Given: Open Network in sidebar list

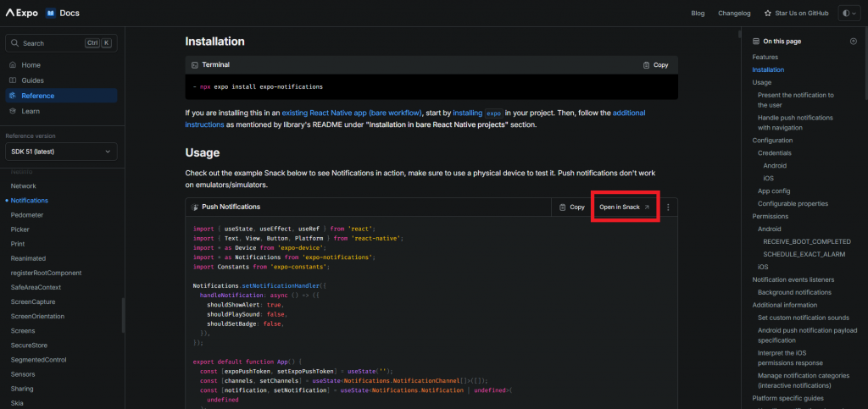Looking at the screenshot, I should (x=23, y=186).
